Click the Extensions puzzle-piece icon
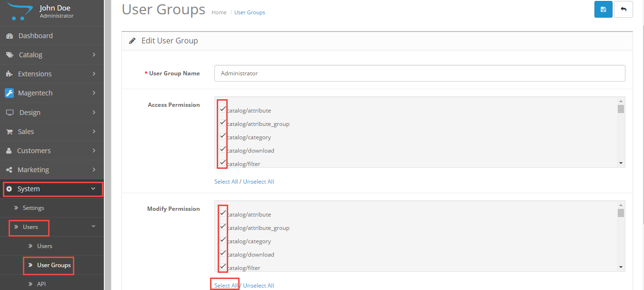The width and height of the screenshot is (644, 290). point(9,74)
